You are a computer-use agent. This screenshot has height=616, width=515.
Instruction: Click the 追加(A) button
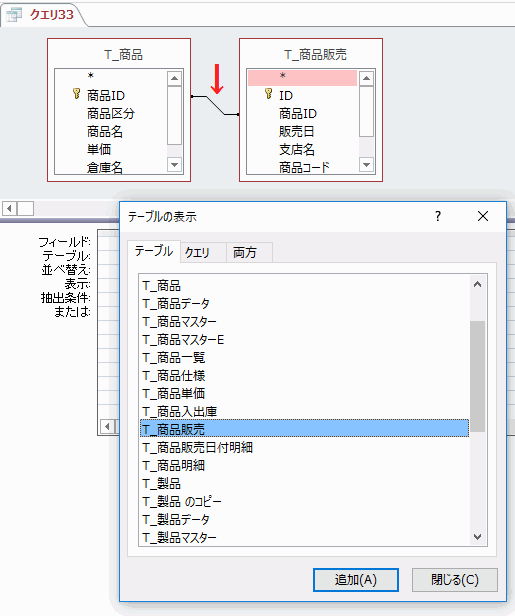356,580
